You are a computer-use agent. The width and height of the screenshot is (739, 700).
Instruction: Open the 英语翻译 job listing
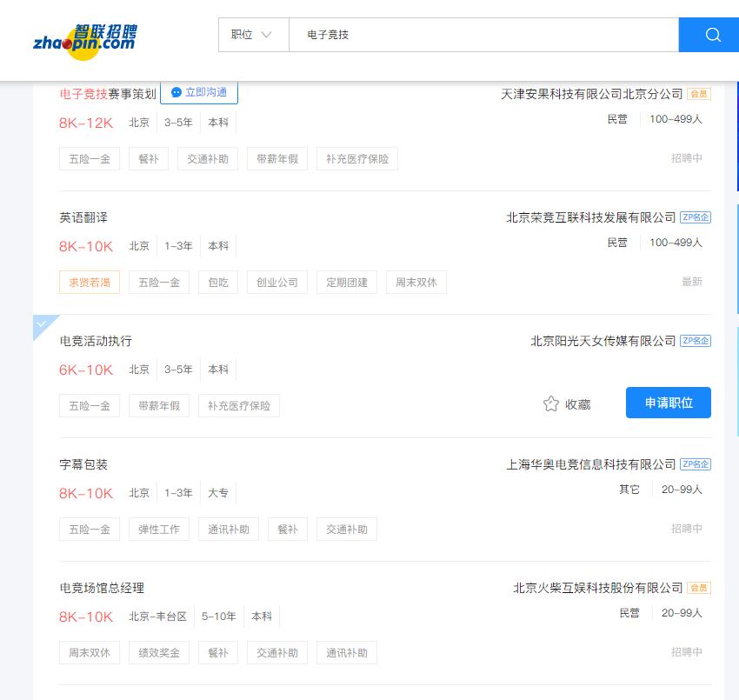click(83, 217)
